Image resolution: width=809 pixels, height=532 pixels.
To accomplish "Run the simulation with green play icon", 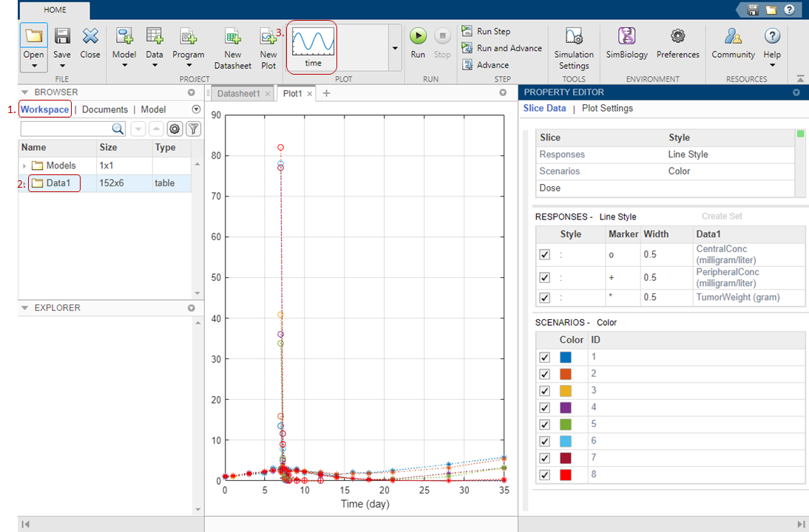I will tap(418, 36).
